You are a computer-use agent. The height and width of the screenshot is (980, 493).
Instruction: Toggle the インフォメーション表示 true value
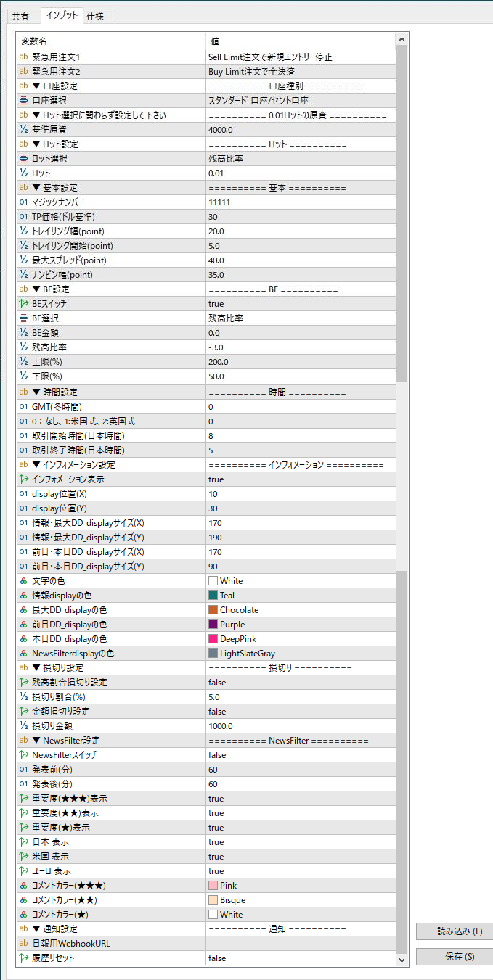(x=216, y=479)
